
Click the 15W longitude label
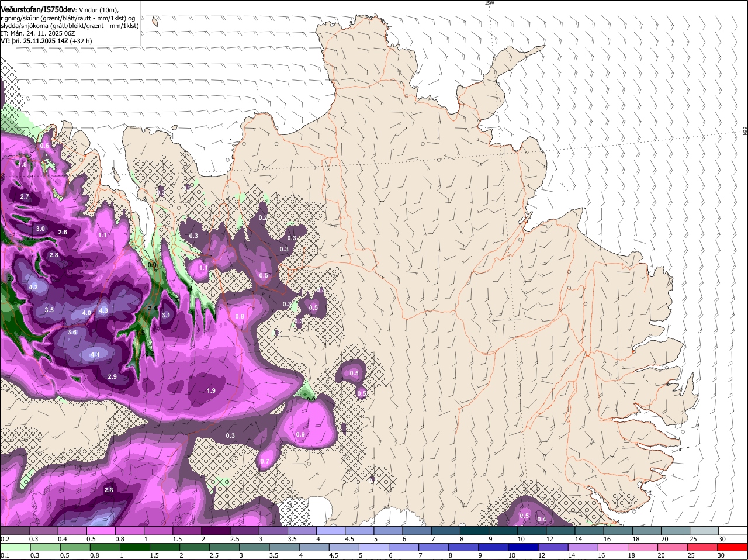click(489, 3)
